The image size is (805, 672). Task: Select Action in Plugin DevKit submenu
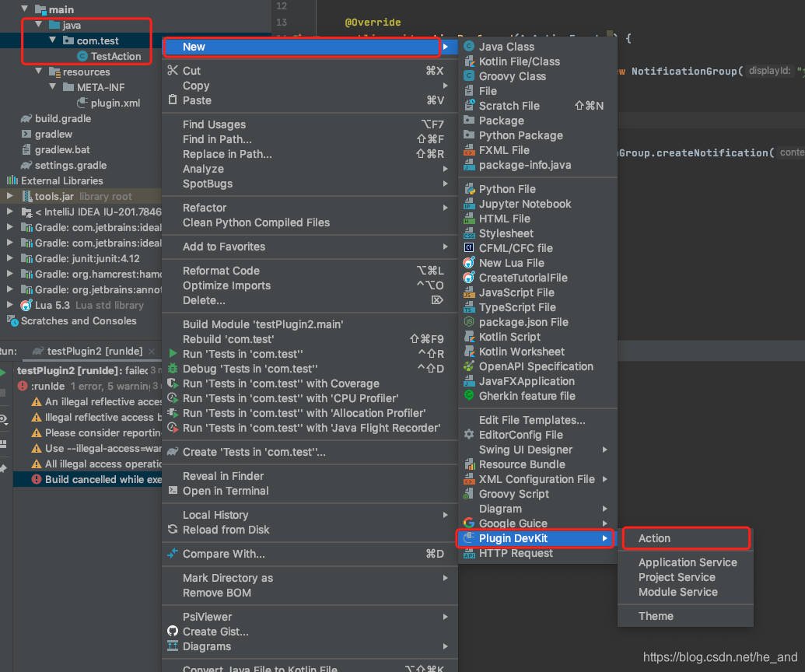coord(686,538)
